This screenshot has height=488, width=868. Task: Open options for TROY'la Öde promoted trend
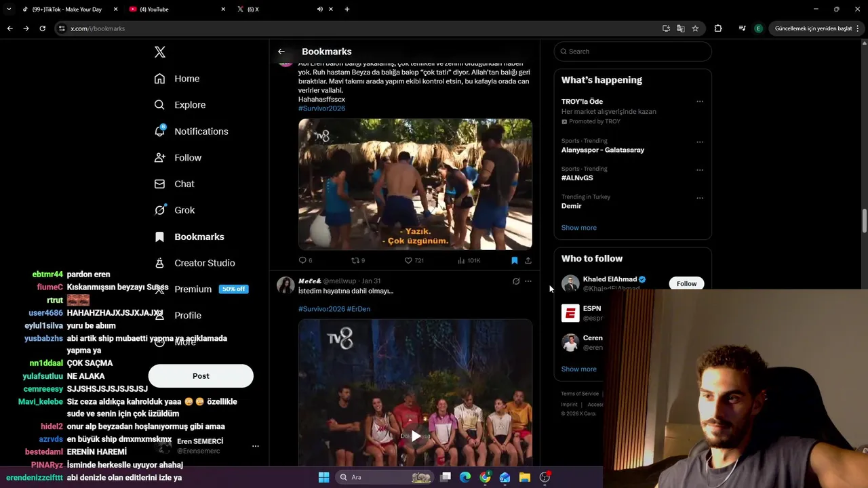point(700,102)
